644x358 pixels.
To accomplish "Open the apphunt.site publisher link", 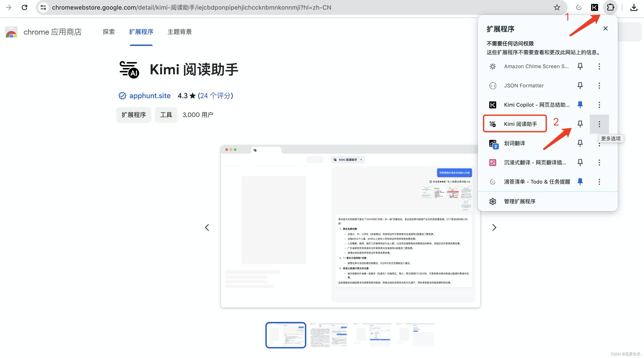I will (x=150, y=96).
